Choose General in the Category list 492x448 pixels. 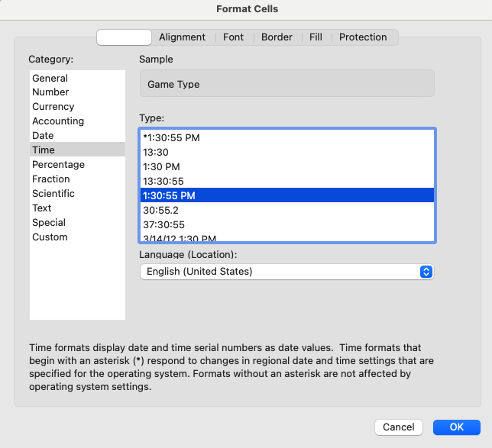click(50, 78)
